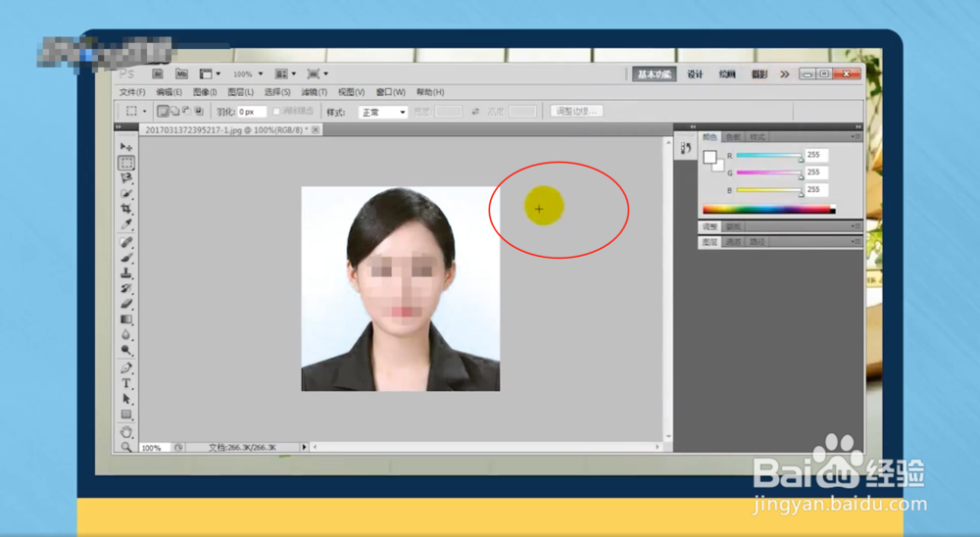Toggle the anti-alias checkbox
980x537 pixels.
275,112
